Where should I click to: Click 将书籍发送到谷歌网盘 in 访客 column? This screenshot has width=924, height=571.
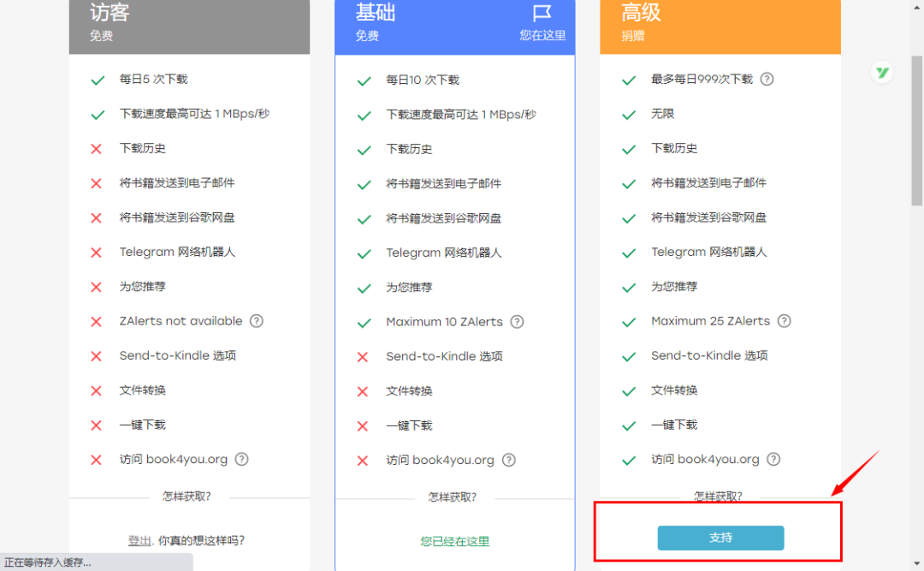coord(177,217)
